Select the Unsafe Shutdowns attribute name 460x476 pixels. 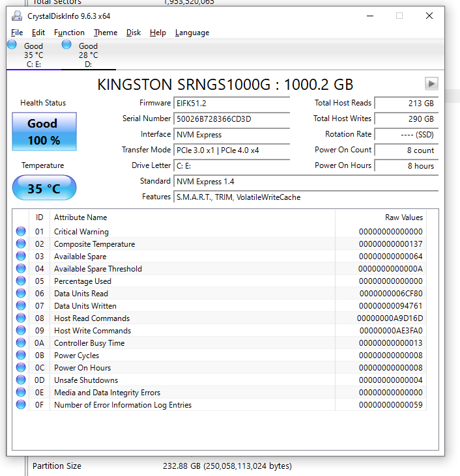click(x=86, y=380)
